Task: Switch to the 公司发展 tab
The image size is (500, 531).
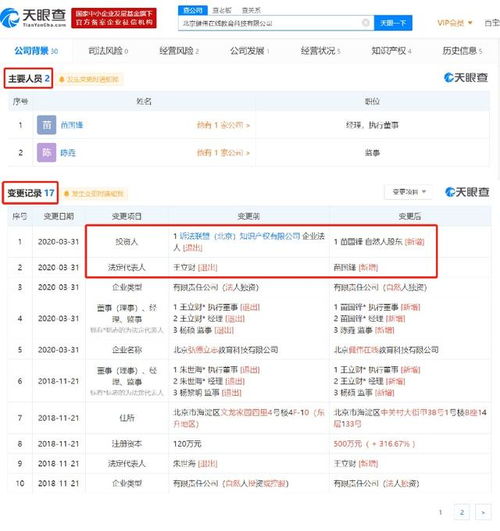Action: [x=250, y=51]
